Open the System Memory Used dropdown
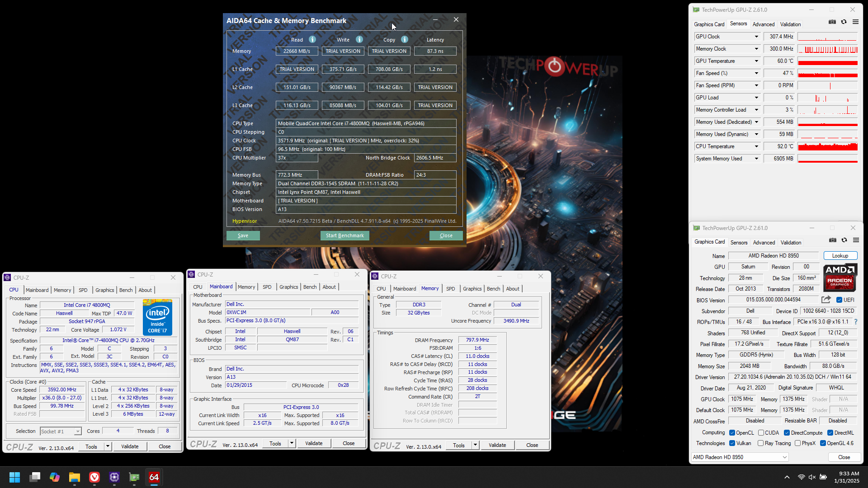Viewport: 868px width, 488px height. (756, 159)
